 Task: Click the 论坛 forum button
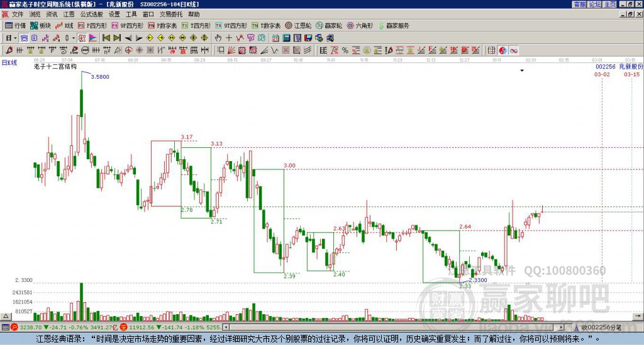[x=594, y=4]
